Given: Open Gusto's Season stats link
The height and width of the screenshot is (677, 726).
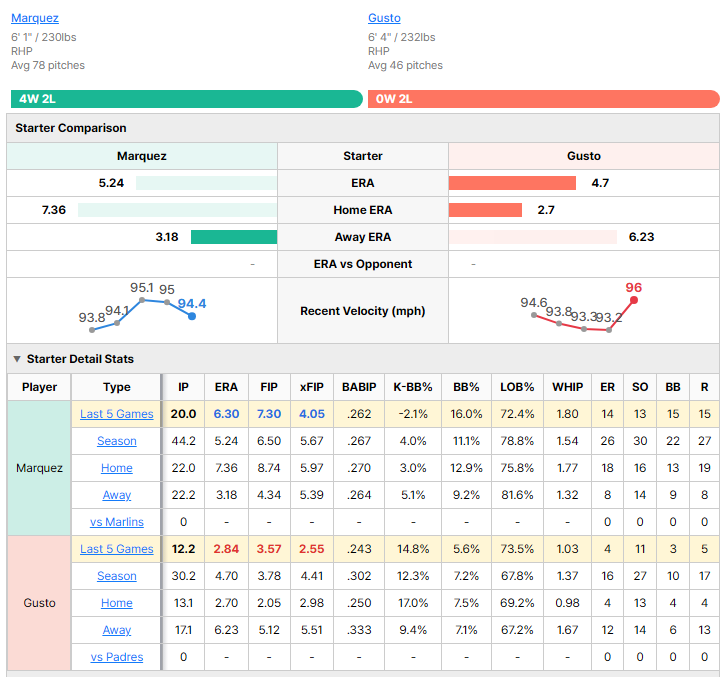Looking at the screenshot, I should (x=117, y=576).
